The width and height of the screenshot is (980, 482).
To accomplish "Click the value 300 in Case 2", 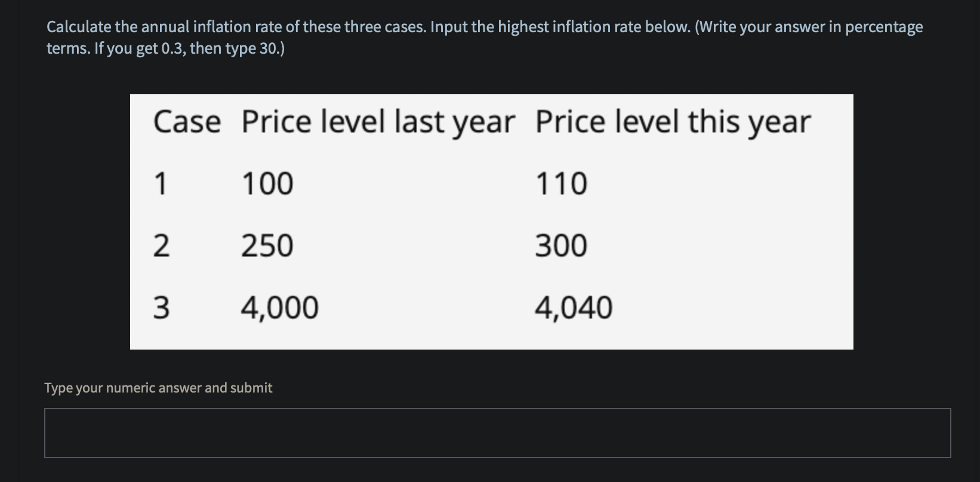I will pos(560,245).
